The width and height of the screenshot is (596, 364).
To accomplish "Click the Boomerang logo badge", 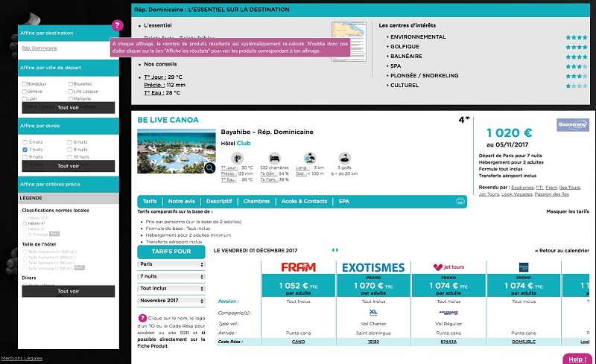I will [573, 124].
